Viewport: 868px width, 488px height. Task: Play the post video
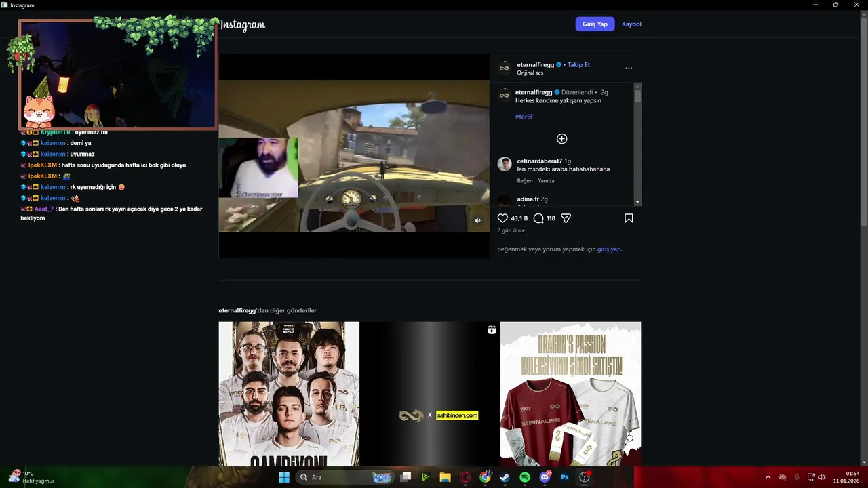354,156
